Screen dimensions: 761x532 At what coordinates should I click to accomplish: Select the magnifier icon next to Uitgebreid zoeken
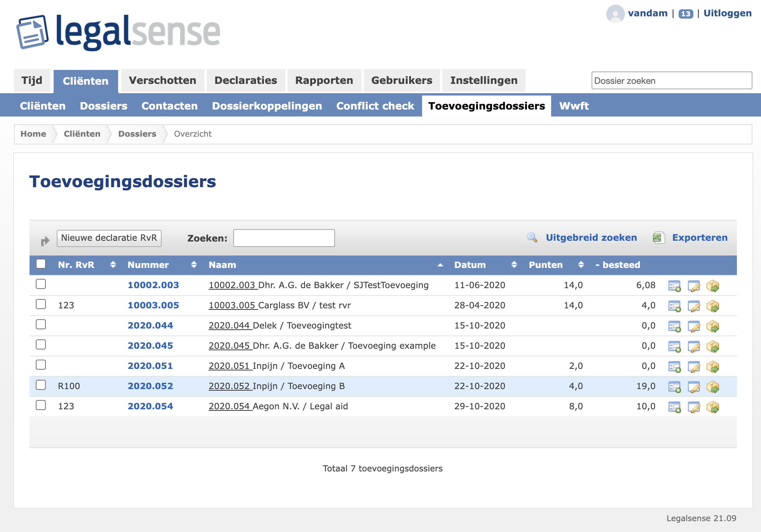532,237
